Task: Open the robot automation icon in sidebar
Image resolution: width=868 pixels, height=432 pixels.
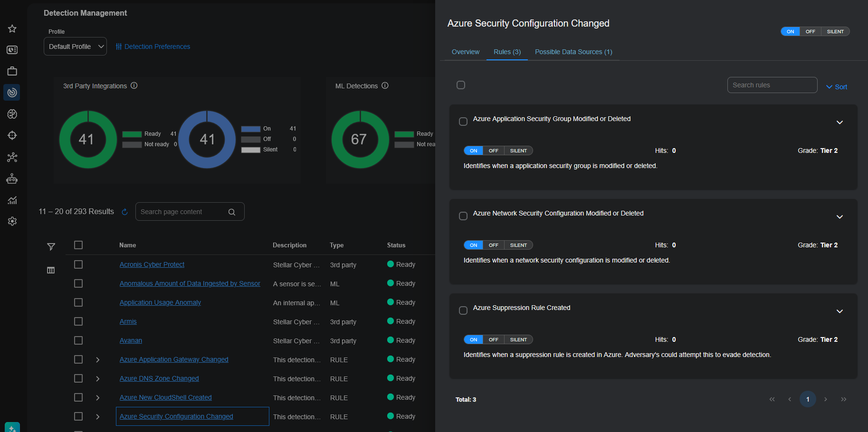Action: tap(12, 179)
